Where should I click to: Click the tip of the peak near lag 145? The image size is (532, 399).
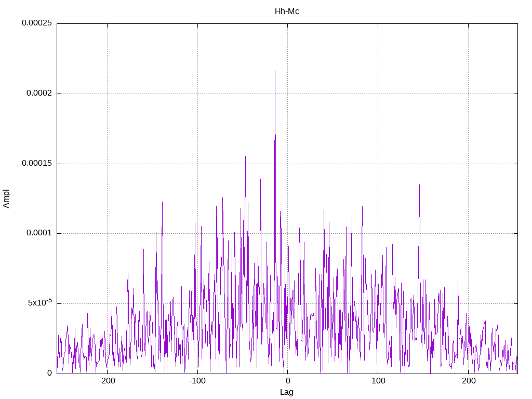pos(419,185)
